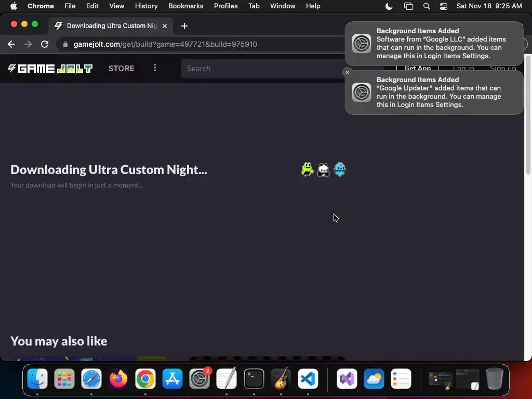The width and height of the screenshot is (532, 399).
Task: Open Google Updater background items notification
Action: coord(434,92)
